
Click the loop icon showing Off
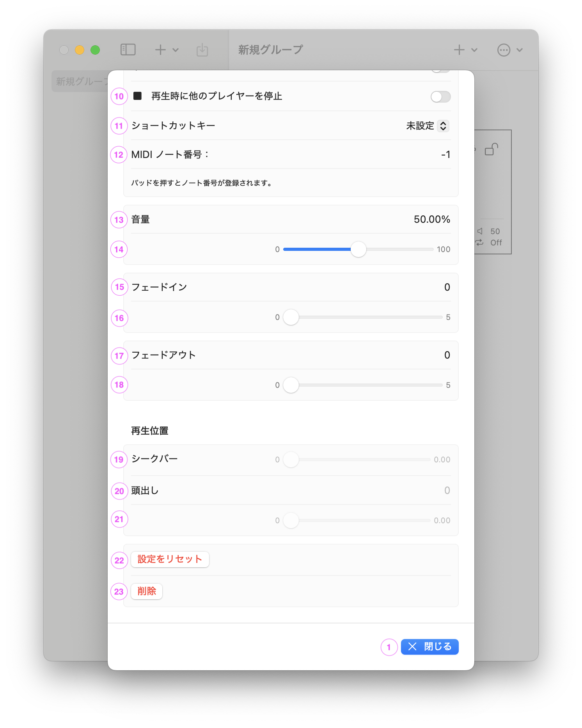(479, 243)
